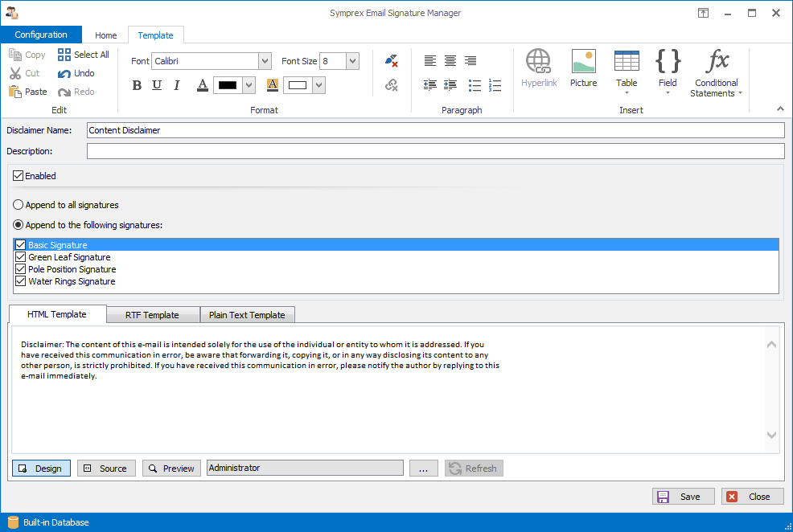Save the disclaimer
This screenshot has height=532, width=793.
[684, 497]
